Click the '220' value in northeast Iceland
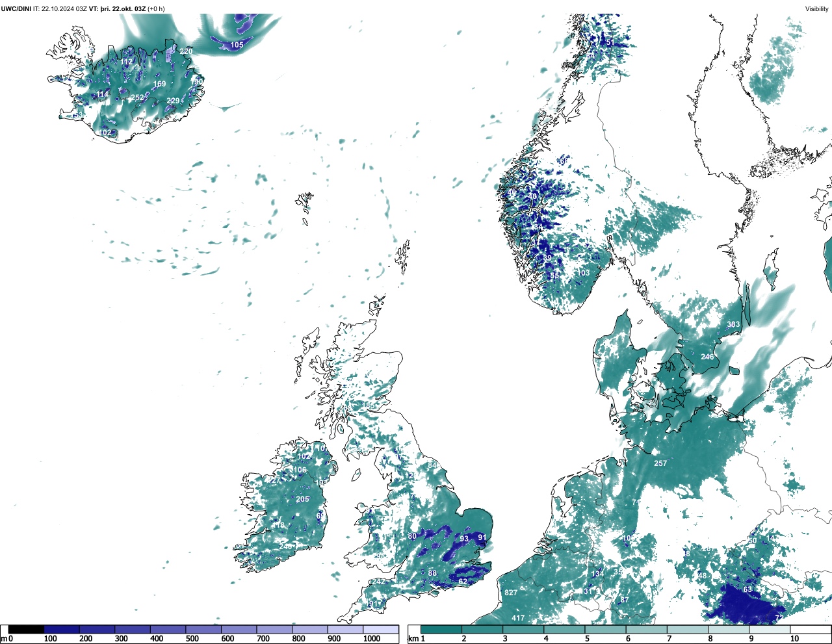This screenshot has height=644, width=832. [x=186, y=51]
